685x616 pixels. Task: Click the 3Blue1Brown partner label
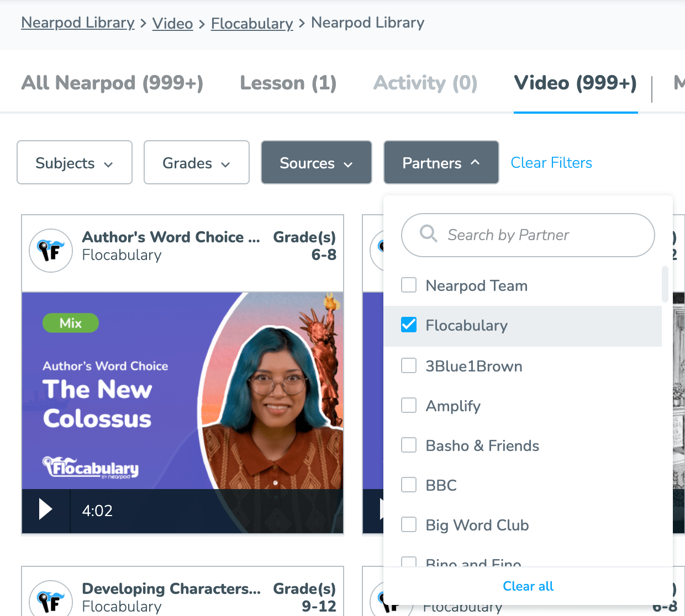coord(474,366)
